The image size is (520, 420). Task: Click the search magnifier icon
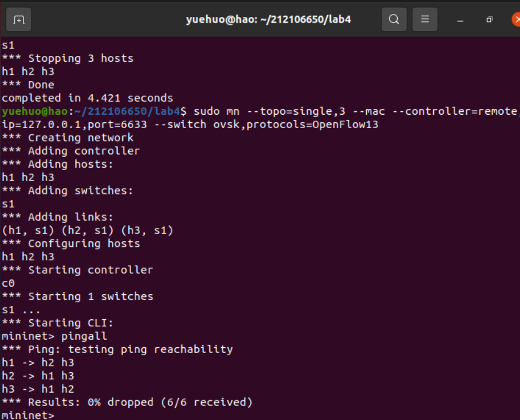(394, 19)
